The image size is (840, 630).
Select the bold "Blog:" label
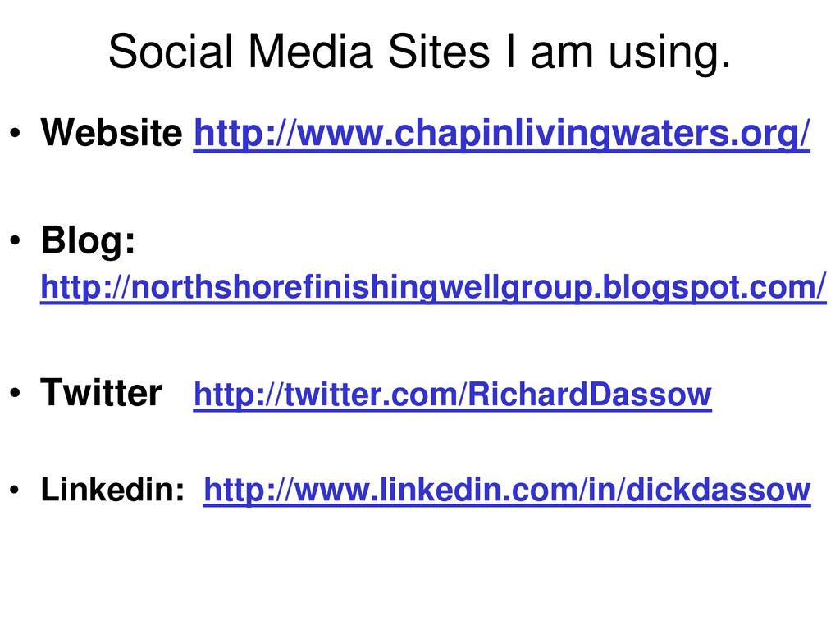89,242
